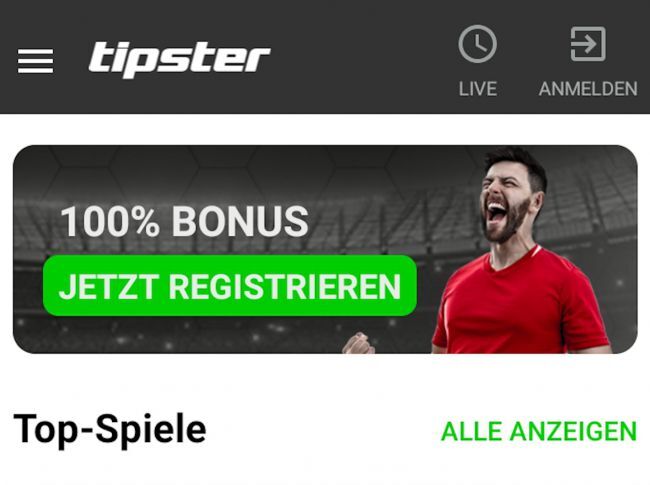The image size is (650, 485).
Task: Show all top games via ALLE ANZEIGEN
Action: pyautogui.click(x=539, y=431)
